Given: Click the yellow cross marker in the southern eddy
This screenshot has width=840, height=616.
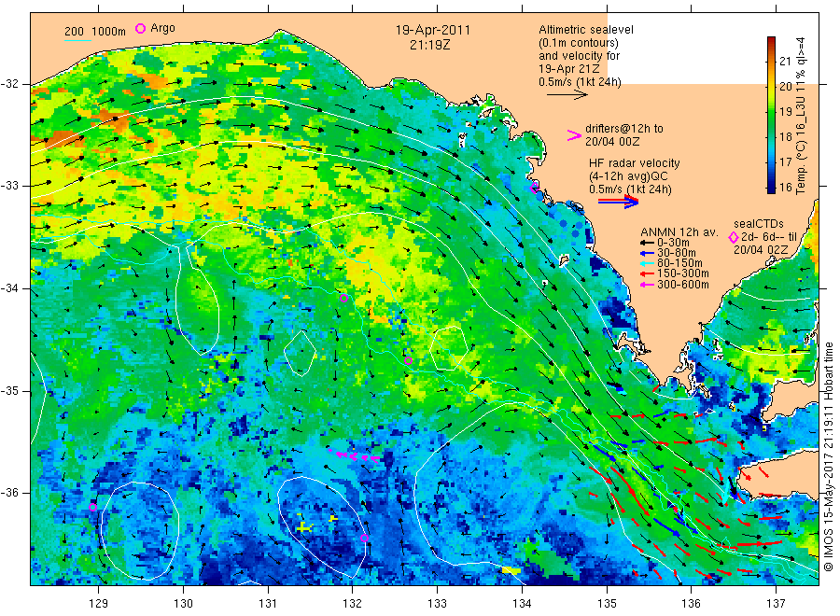Looking at the screenshot, I should 303,527.
